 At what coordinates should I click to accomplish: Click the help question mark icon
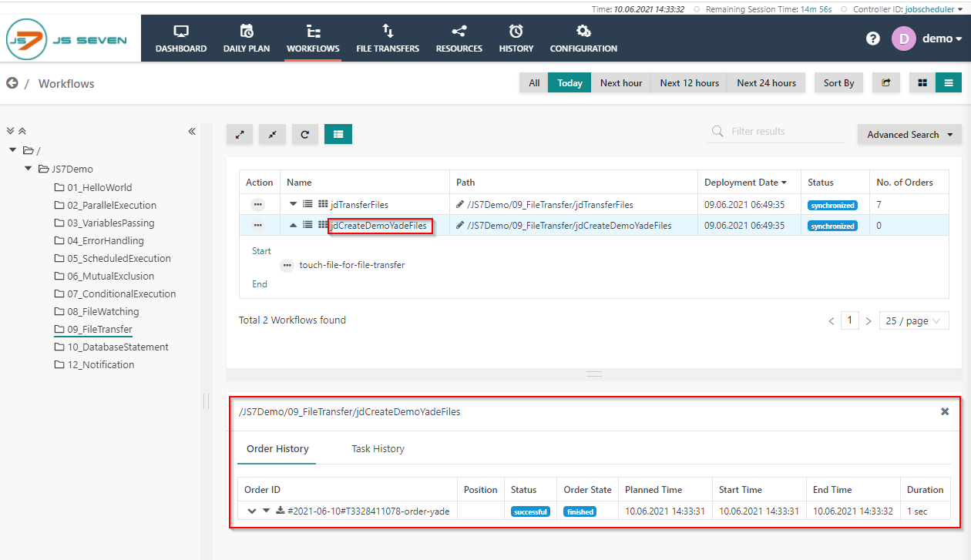(873, 39)
